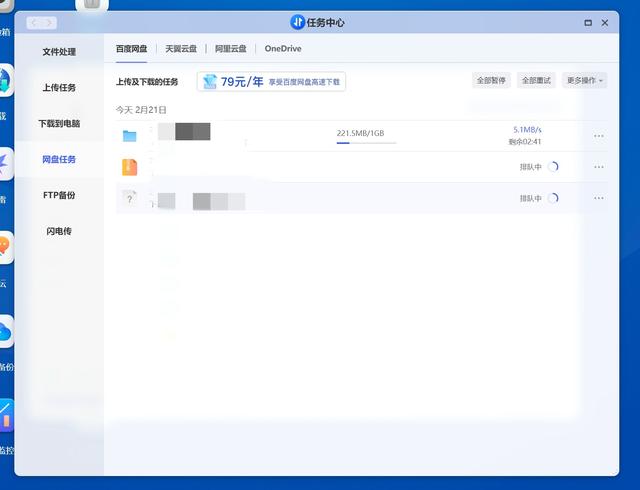Click the orange zip file icon
640x490 pixels.
coord(129,167)
